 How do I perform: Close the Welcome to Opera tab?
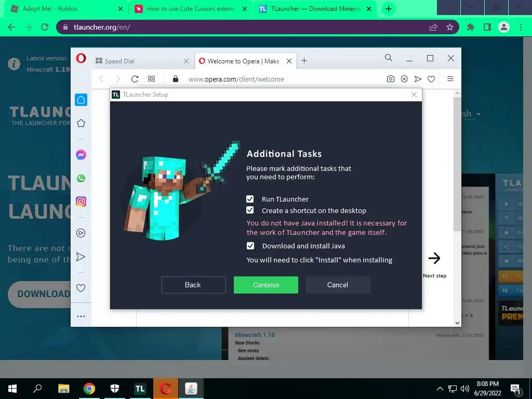(x=289, y=61)
